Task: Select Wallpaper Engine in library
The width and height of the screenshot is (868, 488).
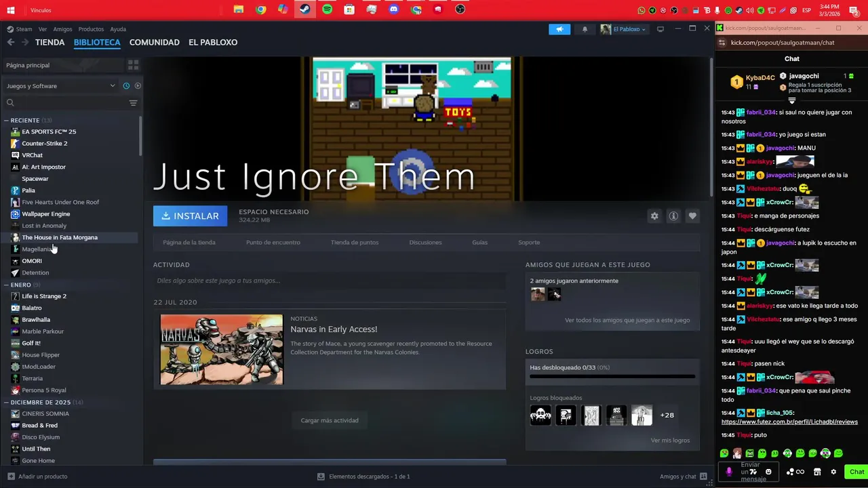Action: coord(46,214)
